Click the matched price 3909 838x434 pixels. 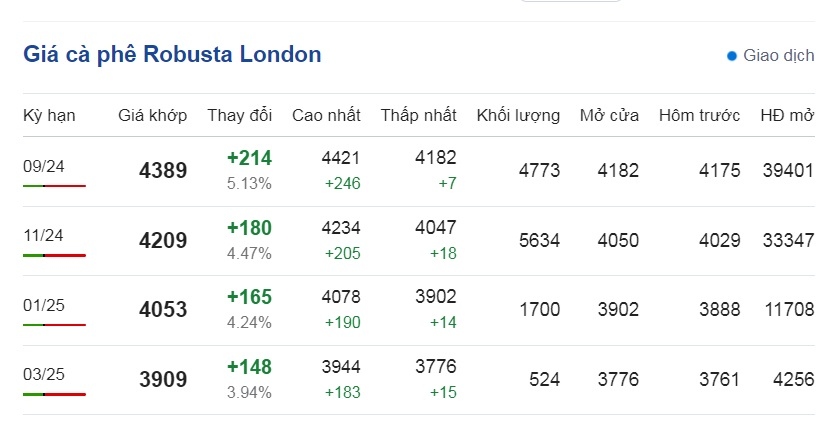(x=164, y=379)
